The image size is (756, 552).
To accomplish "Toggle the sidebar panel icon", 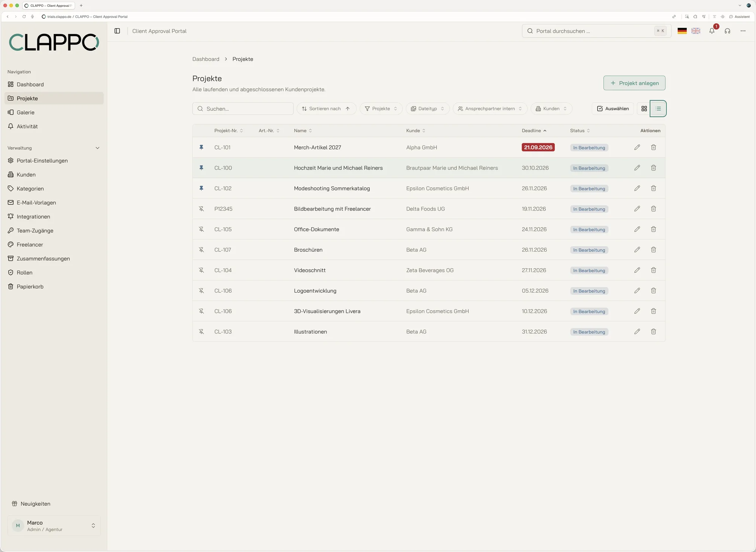I will click(x=117, y=31).
